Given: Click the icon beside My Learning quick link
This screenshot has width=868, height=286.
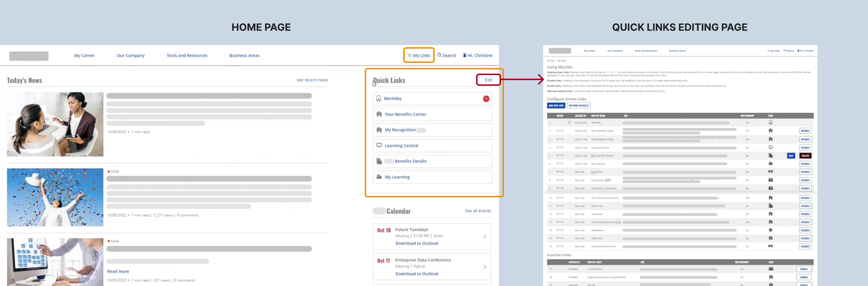Looking at the screenshot, I should pyautogui.click(x=379, y=177).
